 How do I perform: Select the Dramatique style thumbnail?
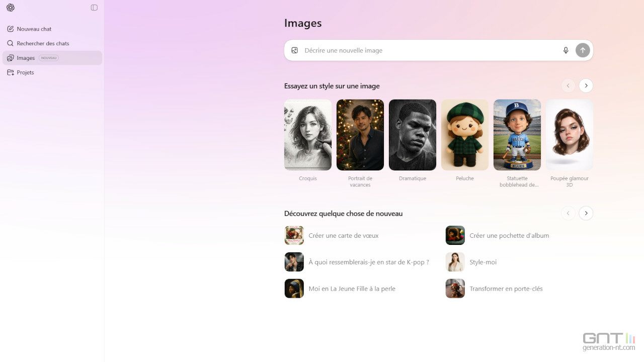coord(413,135)
